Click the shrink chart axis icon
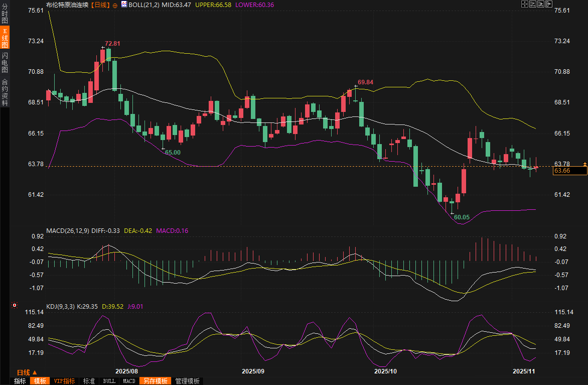588x385 pixels. 533,4
